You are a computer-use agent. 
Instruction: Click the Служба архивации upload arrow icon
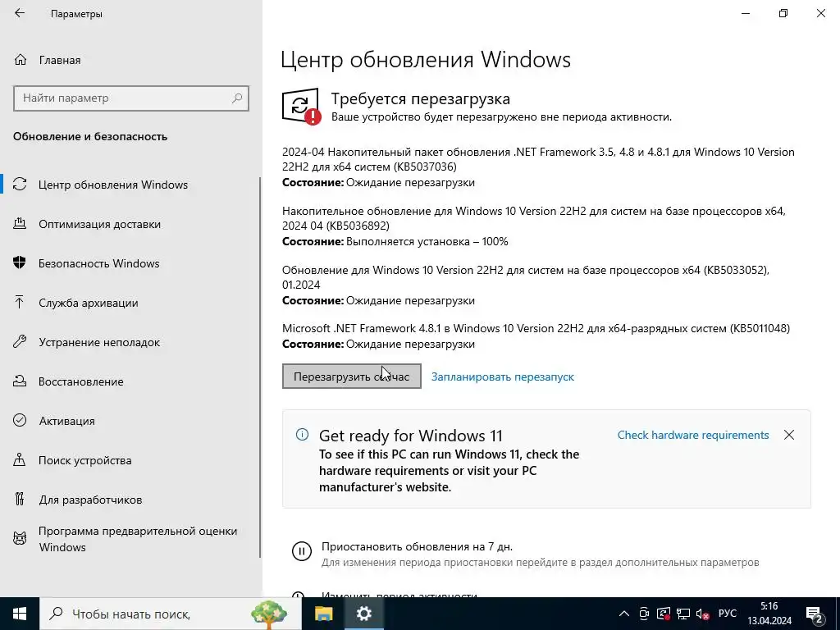point(20,303)
